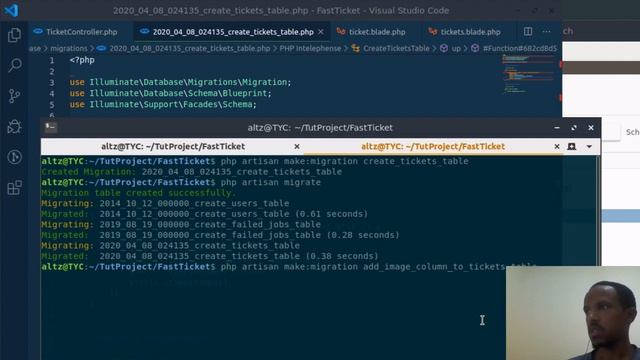The height and width of the screenshot is (360, 640).
Task: Select the first terminal tab altz@TYC
Action: pos(173,147)
